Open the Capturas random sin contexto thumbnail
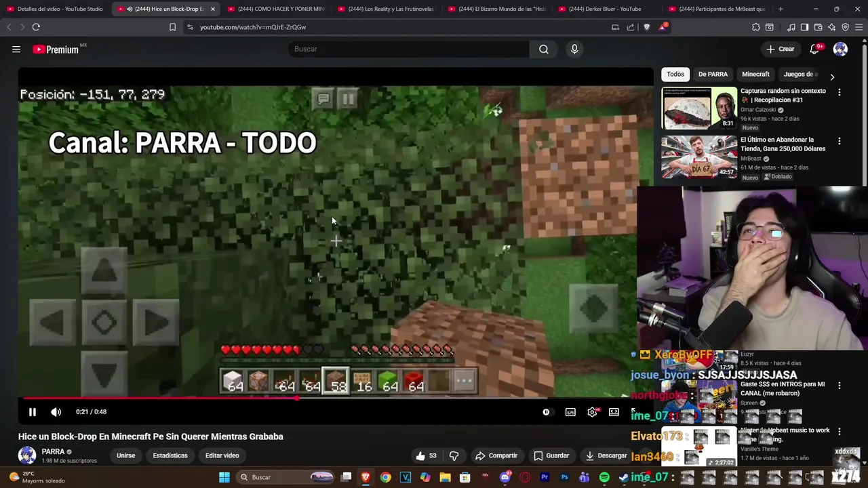The image size is (868, 488). 699,108
